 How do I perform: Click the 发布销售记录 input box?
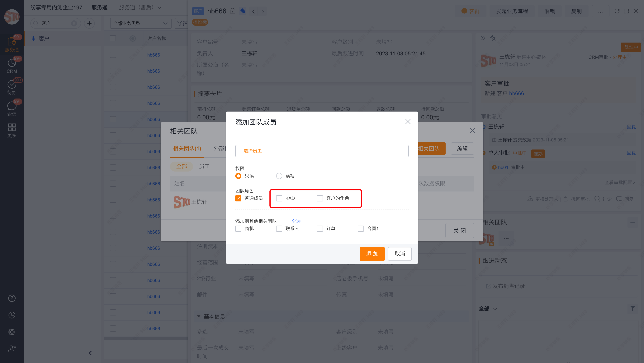558,286
